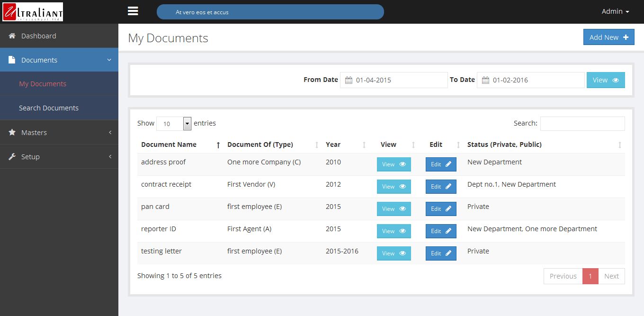Toggle sort on Status (Private, Public) column
The width and height of the screenshot is (644, 316).
[619, 145]
